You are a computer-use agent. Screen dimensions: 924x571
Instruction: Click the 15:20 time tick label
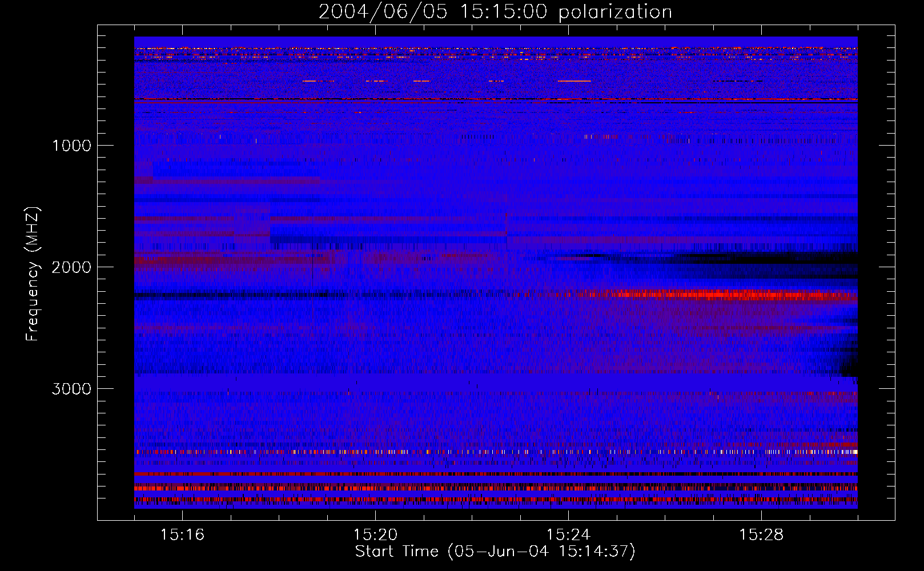click(375, 535)
